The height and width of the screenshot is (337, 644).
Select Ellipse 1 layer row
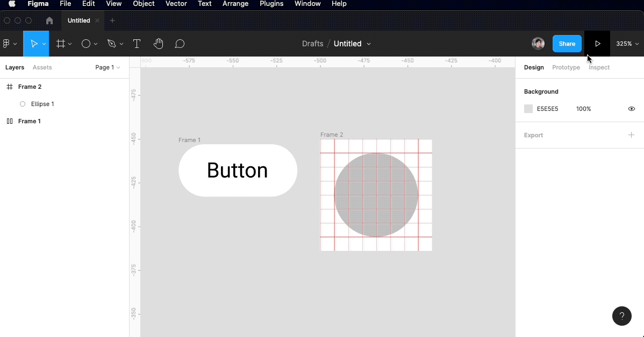click(65, 104)
